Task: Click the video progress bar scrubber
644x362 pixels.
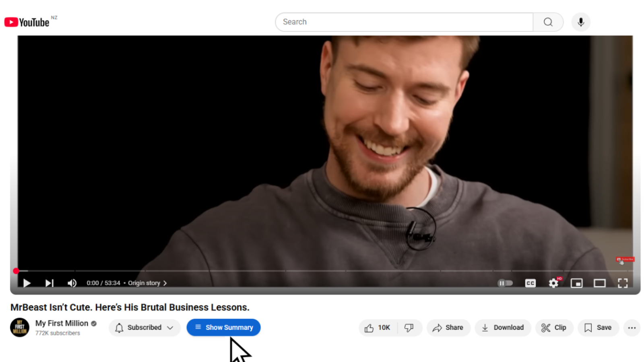Action: [x=16, y=271]
